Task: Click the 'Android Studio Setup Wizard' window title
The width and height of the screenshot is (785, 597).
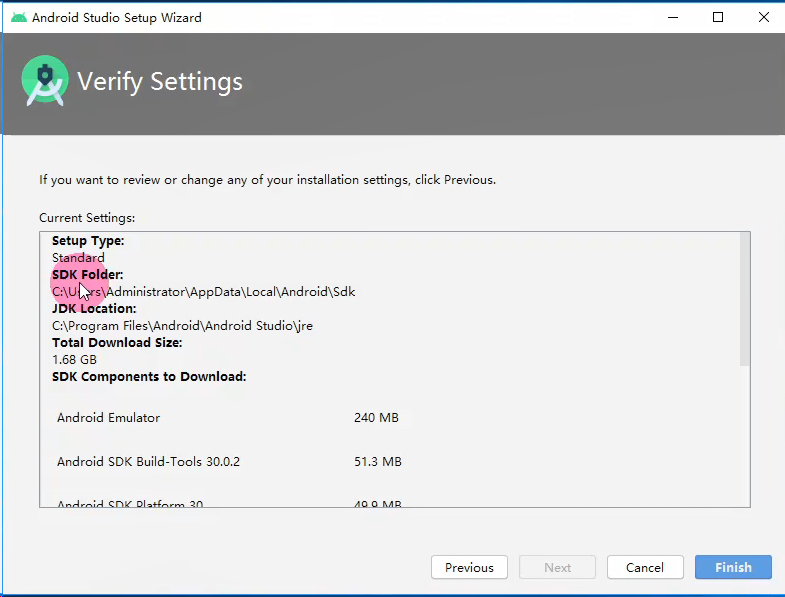Action: (117, 18)
